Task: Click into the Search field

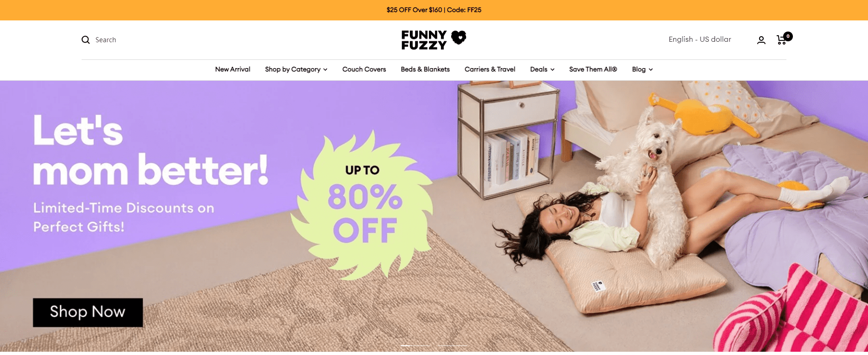Action: (x=106, y=40)
